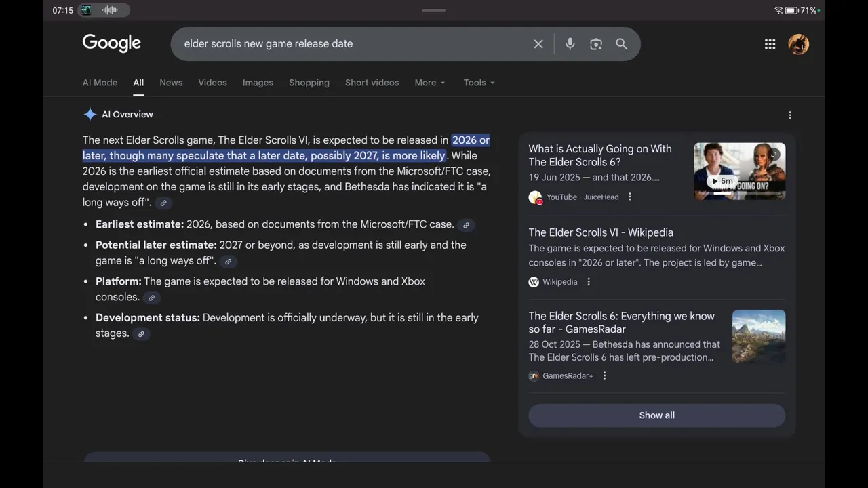Open more options for the Wikipedia result
Viewport: 868px width, 488px height.
click(x=589, y=281)
